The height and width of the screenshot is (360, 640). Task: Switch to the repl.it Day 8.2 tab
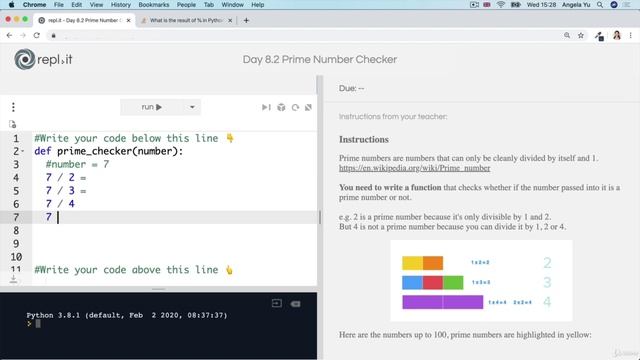tap(84, 20)
